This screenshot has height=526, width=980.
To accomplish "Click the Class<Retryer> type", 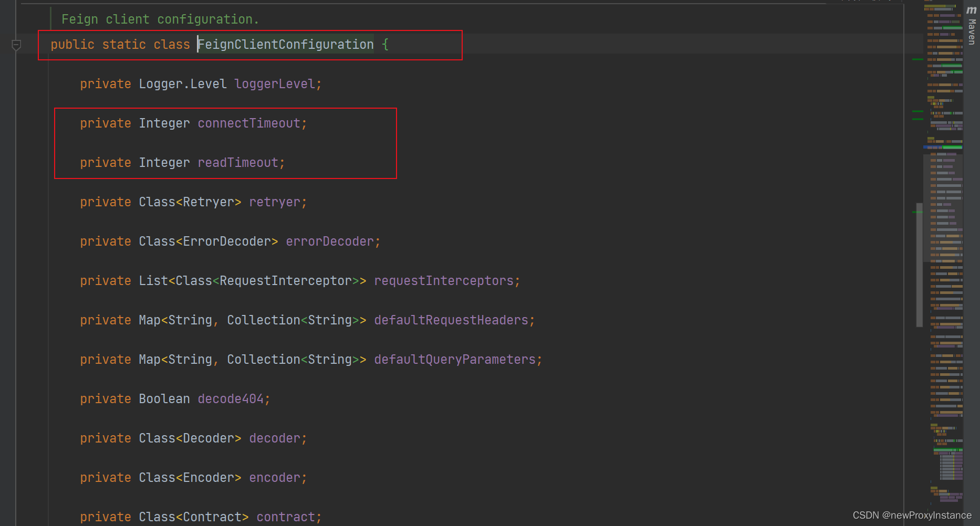I will pyautogui.click(x=190, y=202).
